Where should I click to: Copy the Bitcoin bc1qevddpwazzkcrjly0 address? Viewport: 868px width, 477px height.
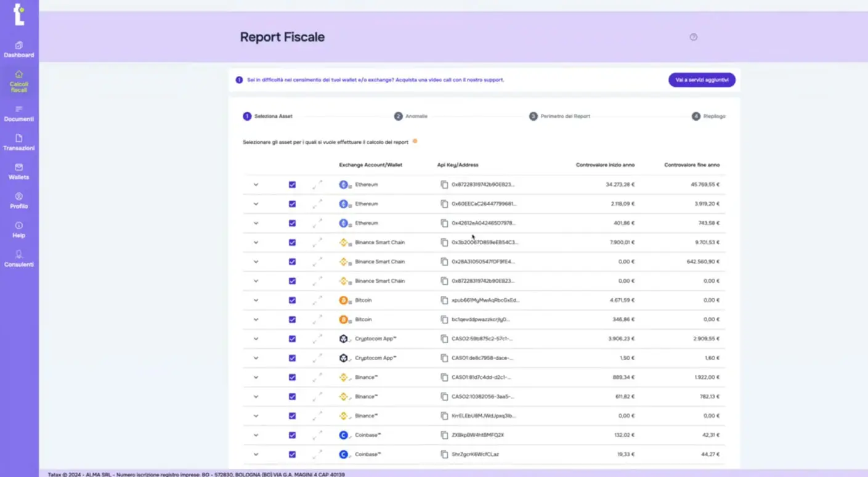(x=444, y=320)
